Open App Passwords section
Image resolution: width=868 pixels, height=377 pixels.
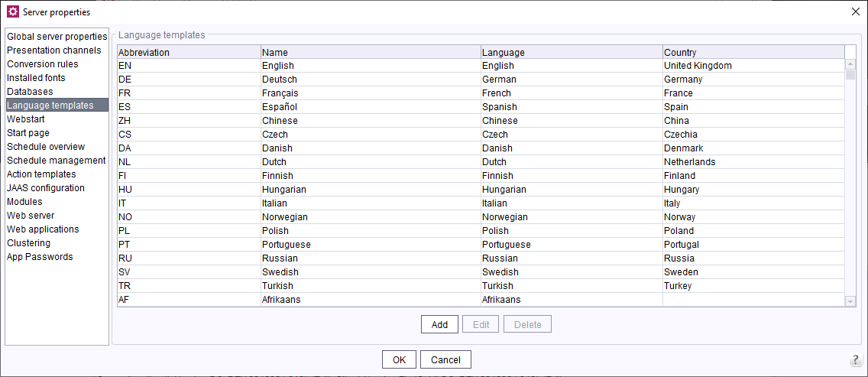pos(57,257)
